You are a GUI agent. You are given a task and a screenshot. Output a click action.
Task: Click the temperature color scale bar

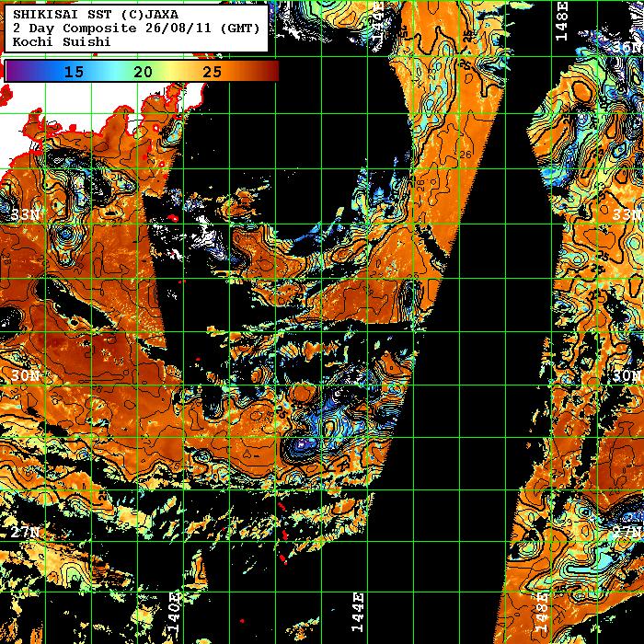142,71
